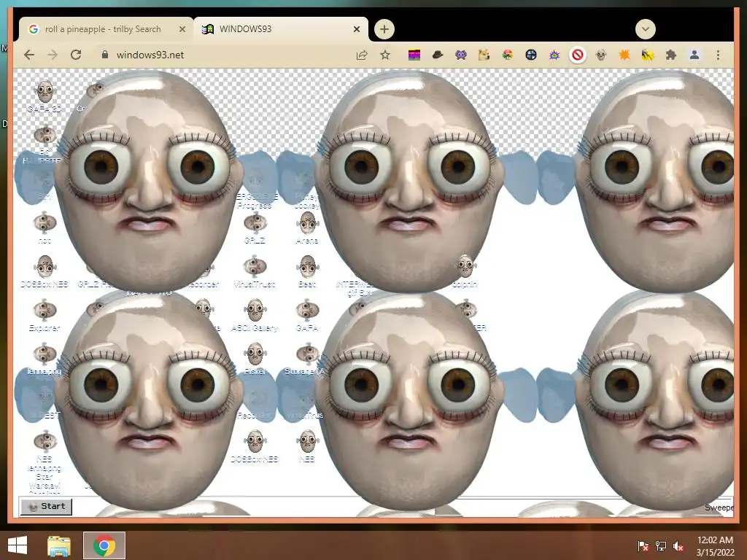Open the Beat desktop icon
The height and width of the screenshot is (560, 747).
[x=307, y=271]
